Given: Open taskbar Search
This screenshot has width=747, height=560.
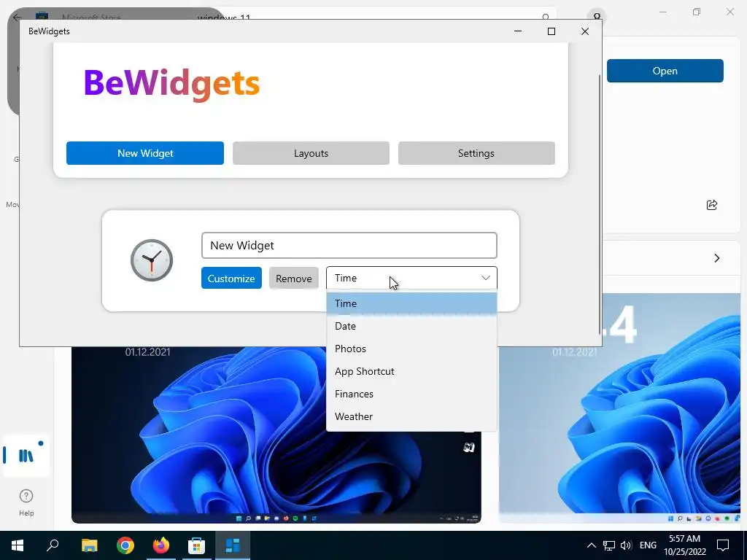Looking at the screenshot, I should click(x=53, y=545).
